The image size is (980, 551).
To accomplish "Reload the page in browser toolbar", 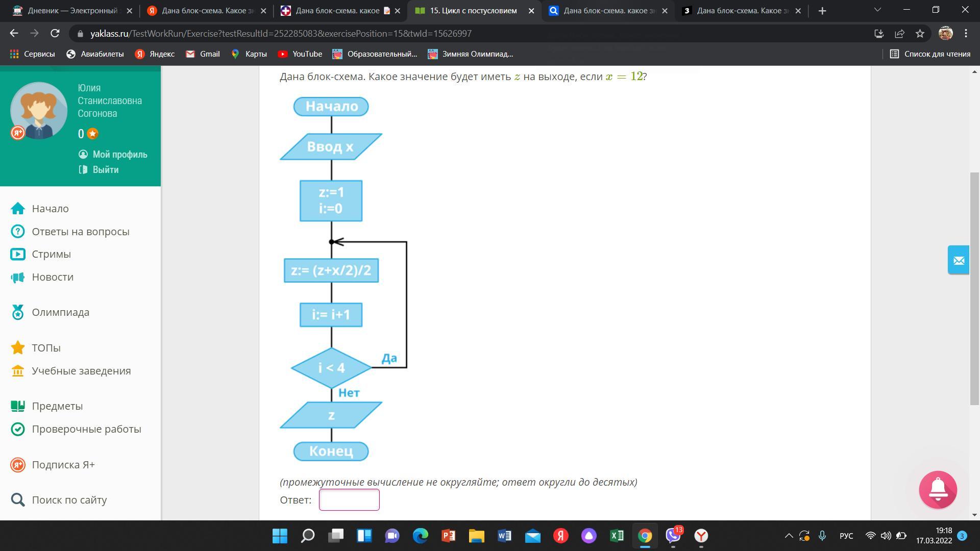I will pos(55,34).
